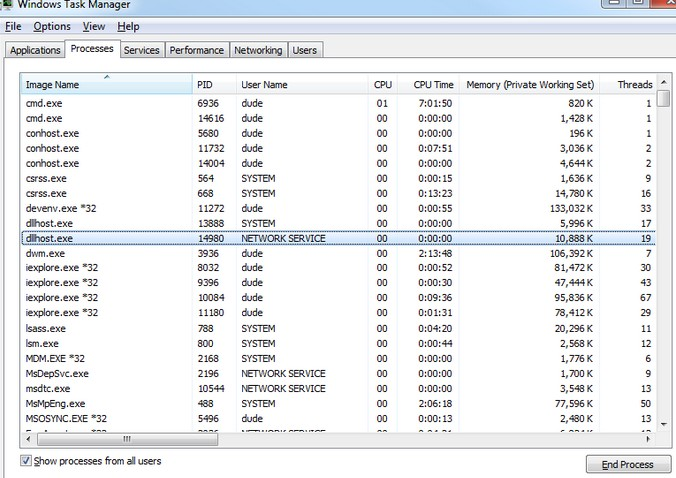Switch to the Users tab
The width and height of the screenshot is (676, 478).
(x=304, y=50)
